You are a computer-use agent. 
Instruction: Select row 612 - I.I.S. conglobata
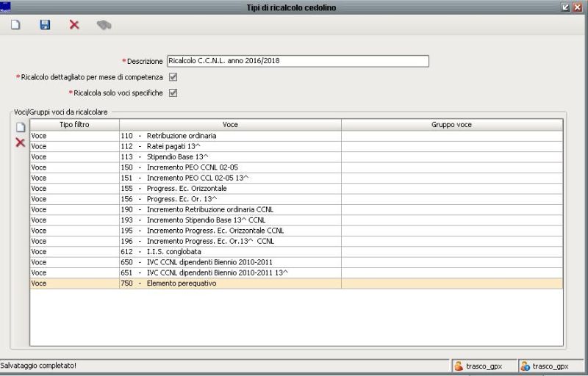tap(230, 251)
